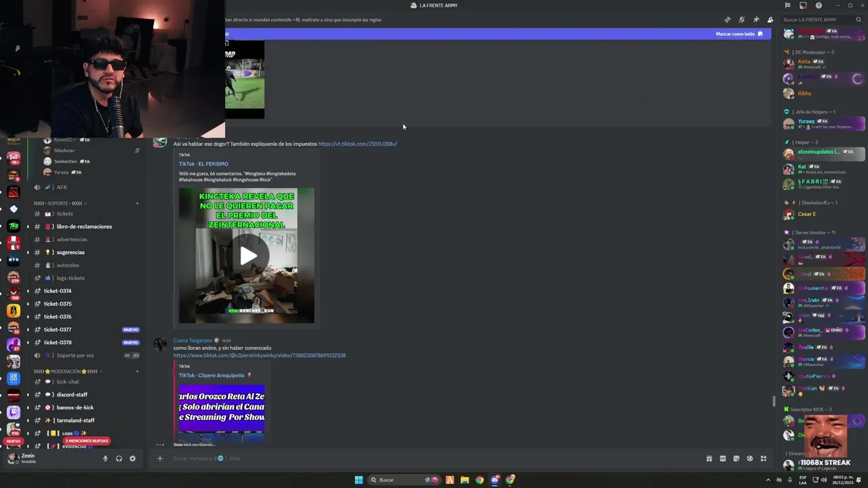Click the Windows taskbar Buscar search box
The height and width of the screenshot is (488, 868).
[x=405, y=480]
